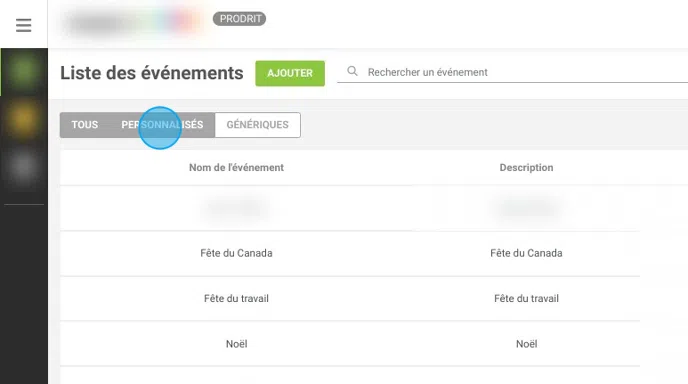
Task: Select Noël event name
Action: [236, 344]
